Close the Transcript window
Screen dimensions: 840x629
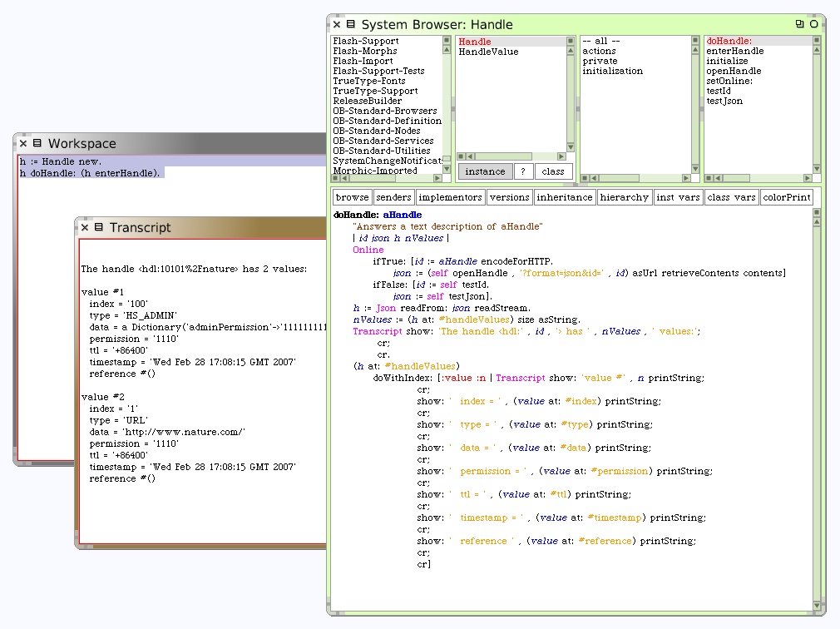coord(85,228)
